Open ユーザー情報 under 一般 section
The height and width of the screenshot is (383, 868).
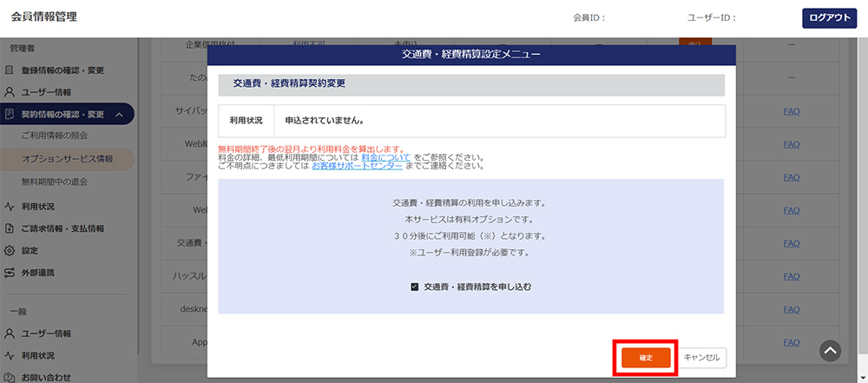point(46,333)
